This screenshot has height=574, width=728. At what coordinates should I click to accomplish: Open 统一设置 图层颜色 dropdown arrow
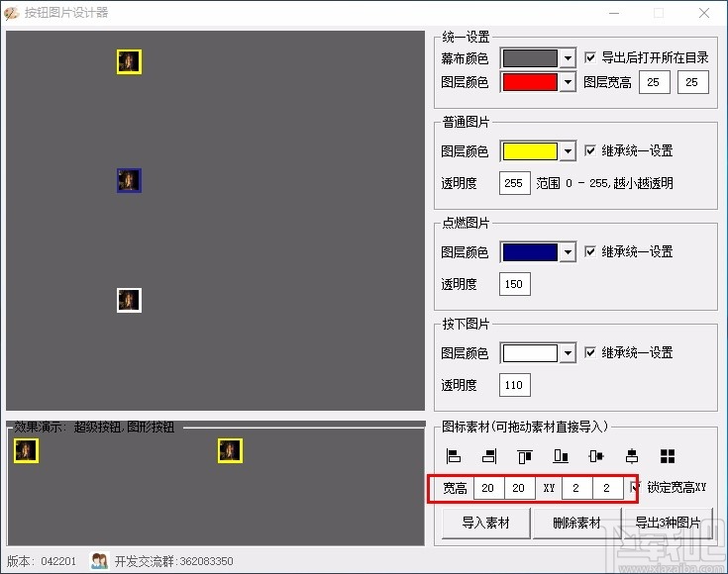tap(568, 82)
